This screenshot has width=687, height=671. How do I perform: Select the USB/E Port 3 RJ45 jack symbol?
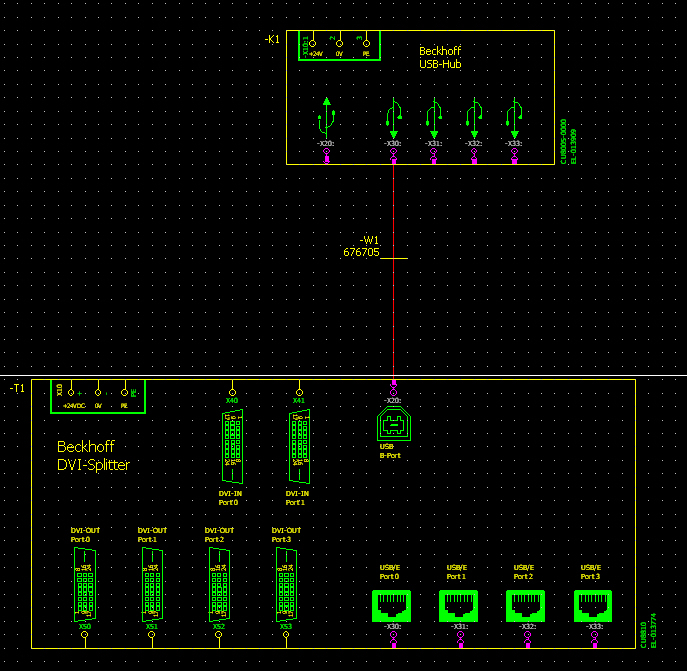coord(593,606)
